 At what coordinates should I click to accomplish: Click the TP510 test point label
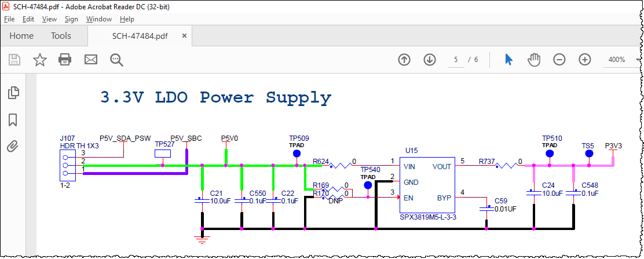(x=552, y=138)
